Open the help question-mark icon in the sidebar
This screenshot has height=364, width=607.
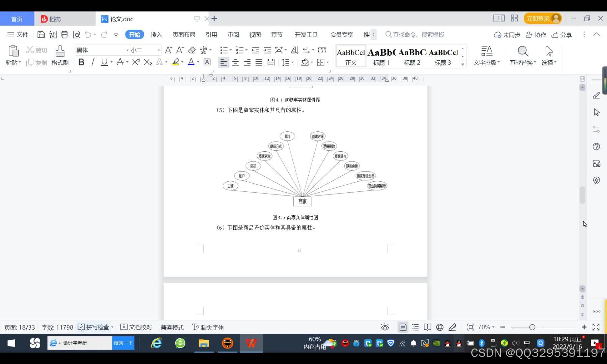click(x=596, y=147)
